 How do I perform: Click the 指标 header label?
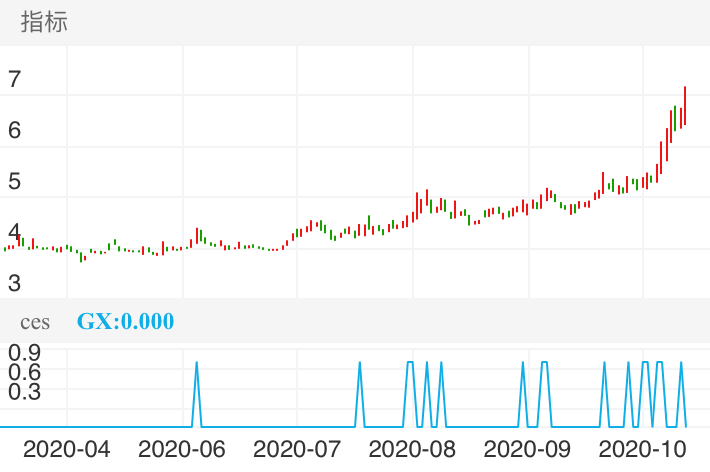pos(44,22)
